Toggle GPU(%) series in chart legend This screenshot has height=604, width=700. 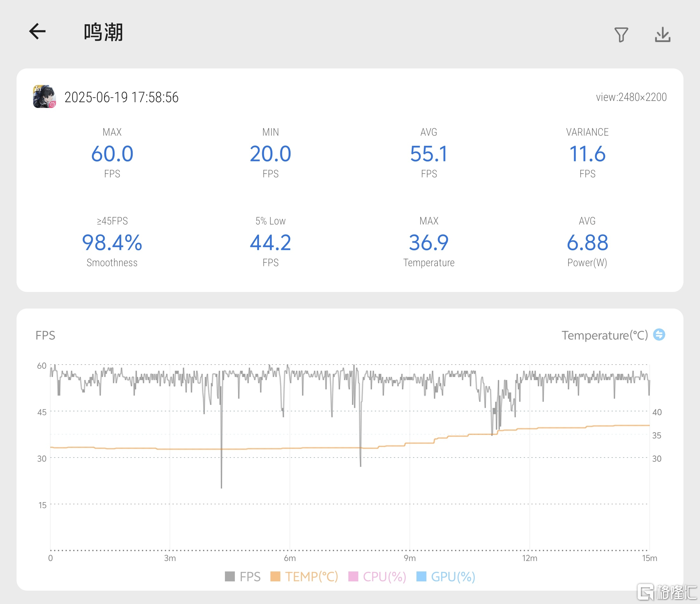pos(446,577)
